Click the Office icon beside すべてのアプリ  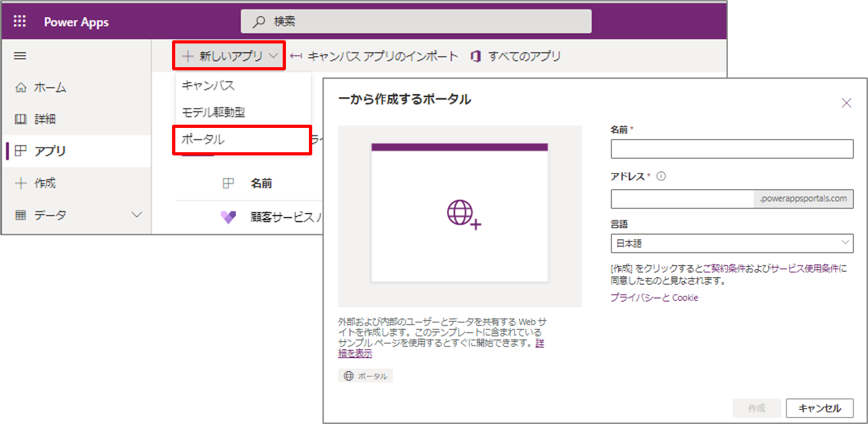click(475, 56)
